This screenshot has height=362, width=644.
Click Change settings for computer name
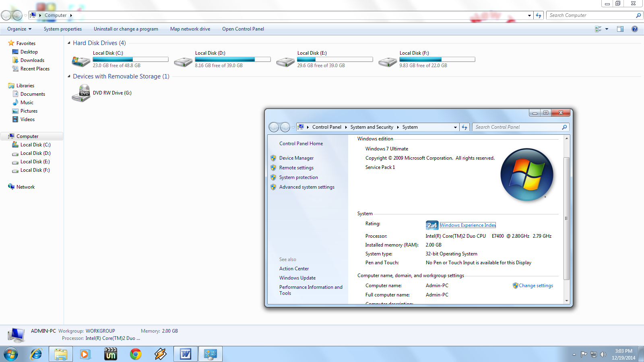tap(536, 286)
